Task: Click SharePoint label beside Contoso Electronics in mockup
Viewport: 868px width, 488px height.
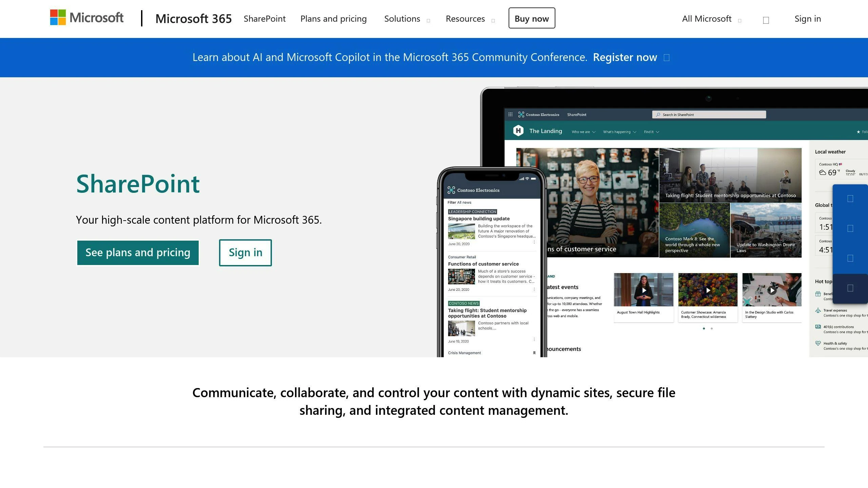Action: (x=576, y=115)
